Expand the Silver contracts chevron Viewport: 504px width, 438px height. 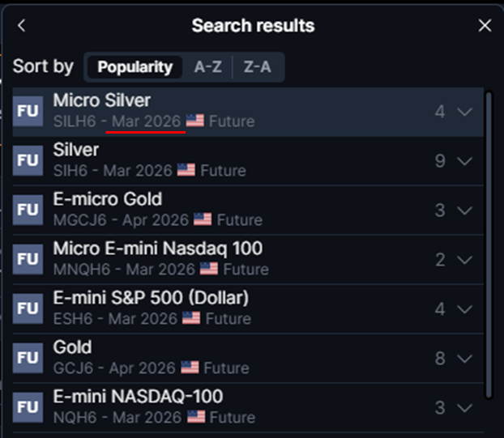464,161
